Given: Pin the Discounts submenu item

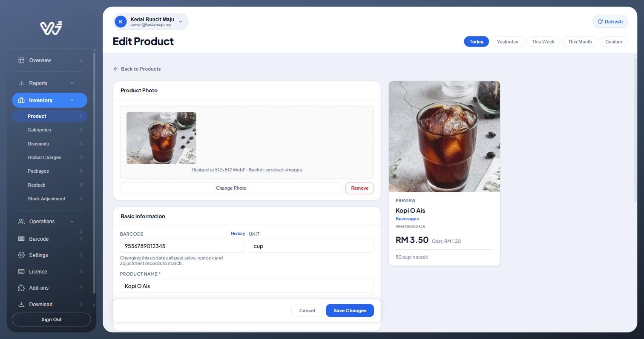Looking at the screenshot, I should point(81,144).
